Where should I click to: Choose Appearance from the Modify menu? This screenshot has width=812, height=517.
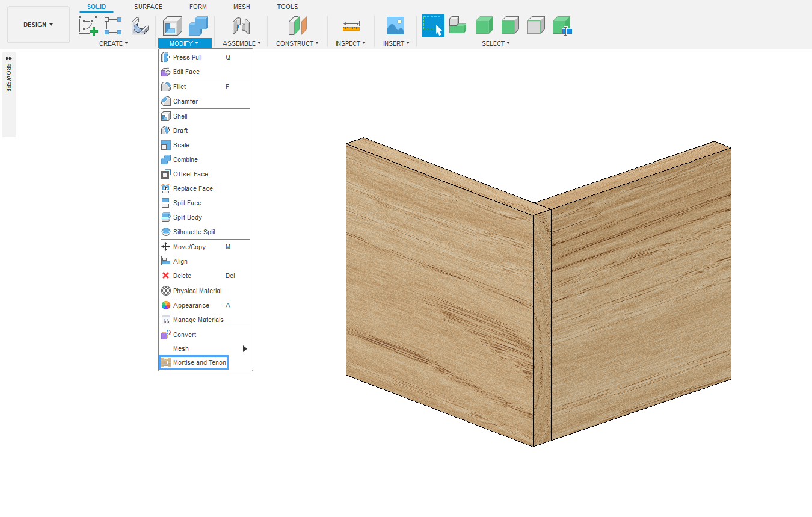pos(191,305)
